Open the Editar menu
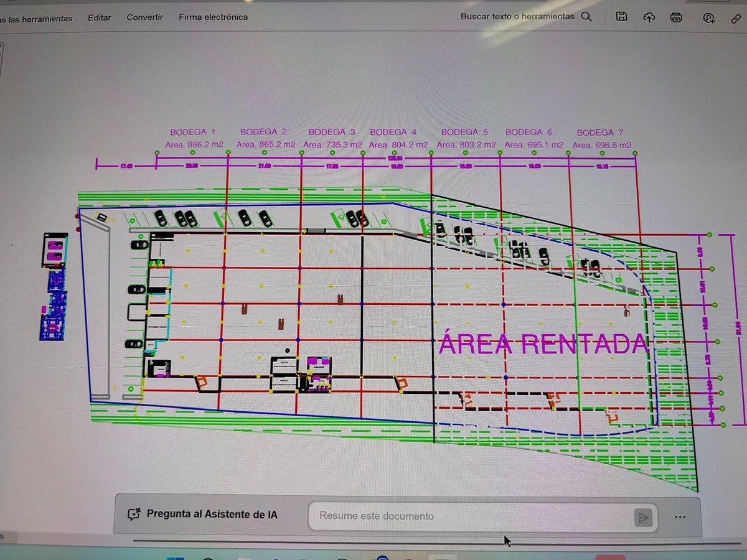The image size is (747, 560). 100,17
